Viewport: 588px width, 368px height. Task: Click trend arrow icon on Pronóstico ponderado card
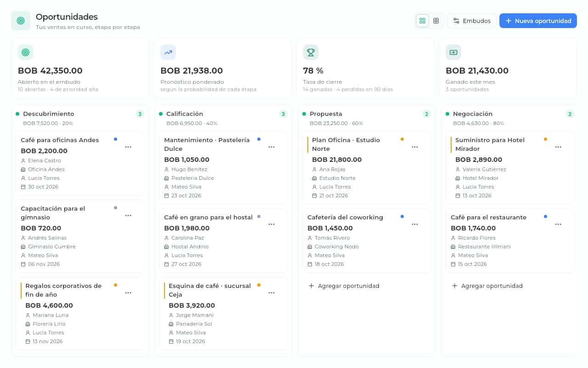pyautogui.click(x=168, y=52)
